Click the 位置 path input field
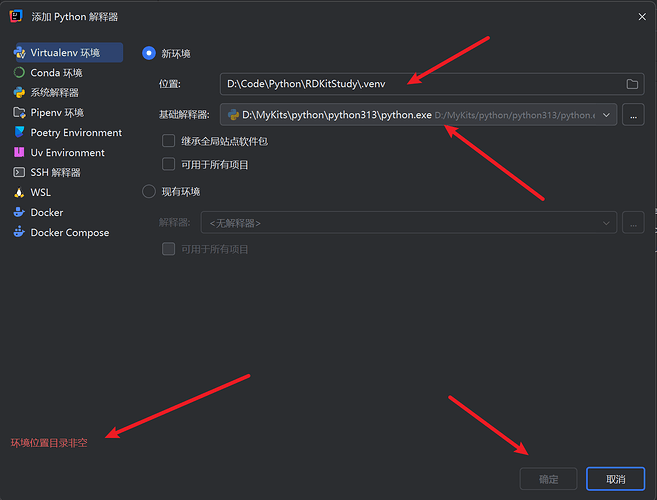The height and width of the screenshot is (500, 657). pyautogui.click(x=432, y=84)
